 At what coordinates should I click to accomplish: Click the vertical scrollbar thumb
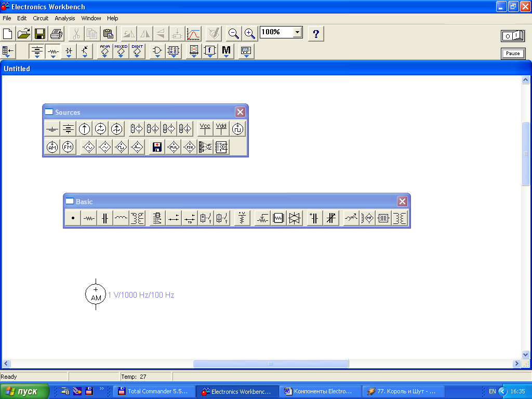(526, 154)
